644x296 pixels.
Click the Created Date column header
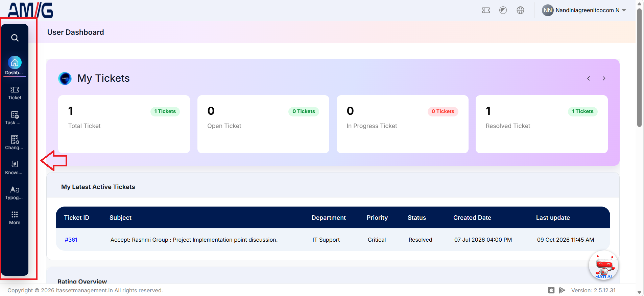[472, 218]
